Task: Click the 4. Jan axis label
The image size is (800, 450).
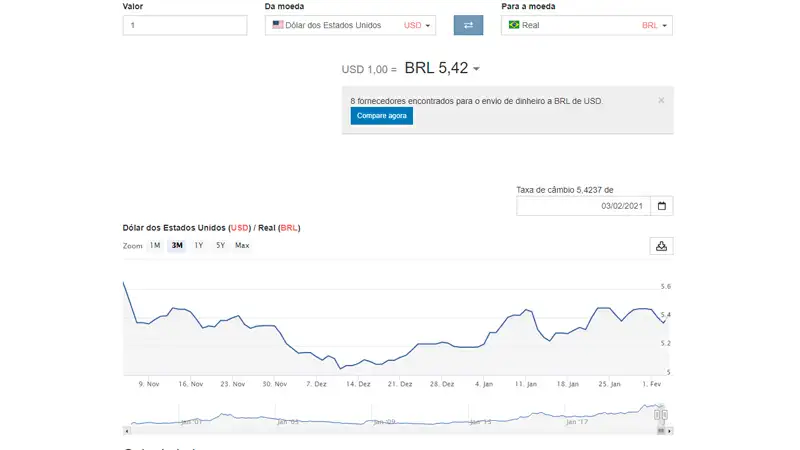Action: pos(484,384)
